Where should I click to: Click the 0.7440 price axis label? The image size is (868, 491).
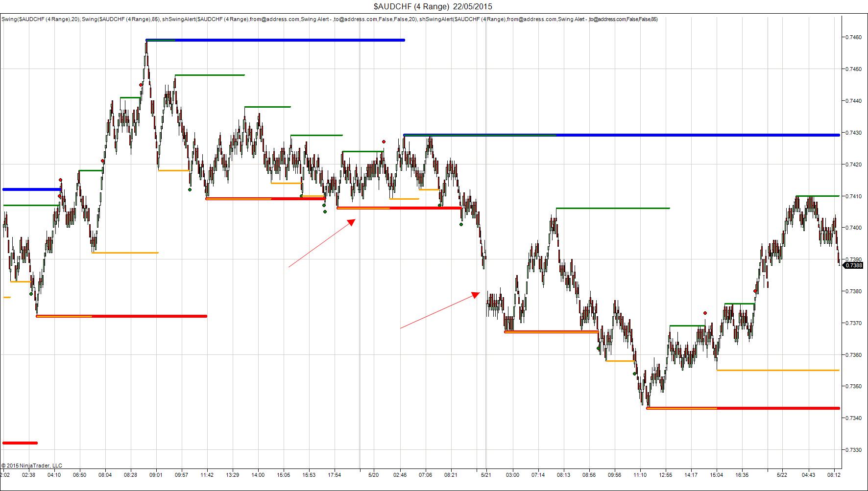[x=853, y=101]
